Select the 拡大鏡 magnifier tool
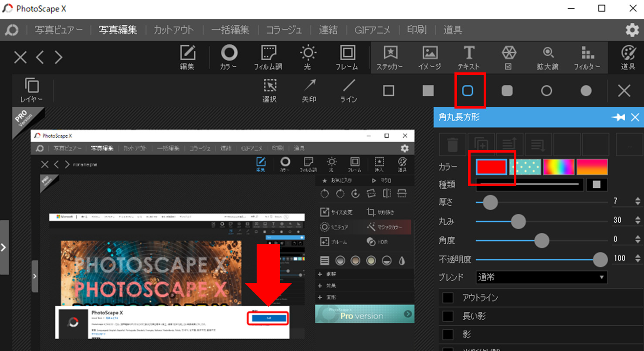The width and height of the screenshot is (644, 351). click(x=548, y=58)
